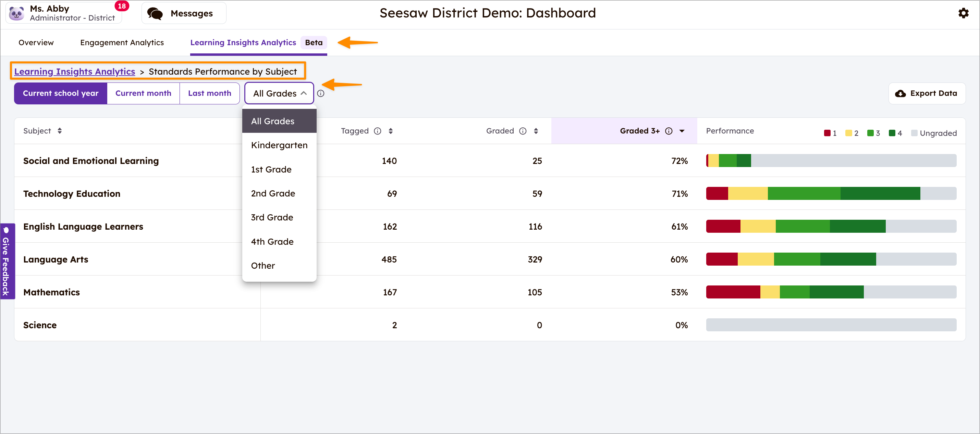
Task: Open settings gear icon
Action: (x=963, y=13)
